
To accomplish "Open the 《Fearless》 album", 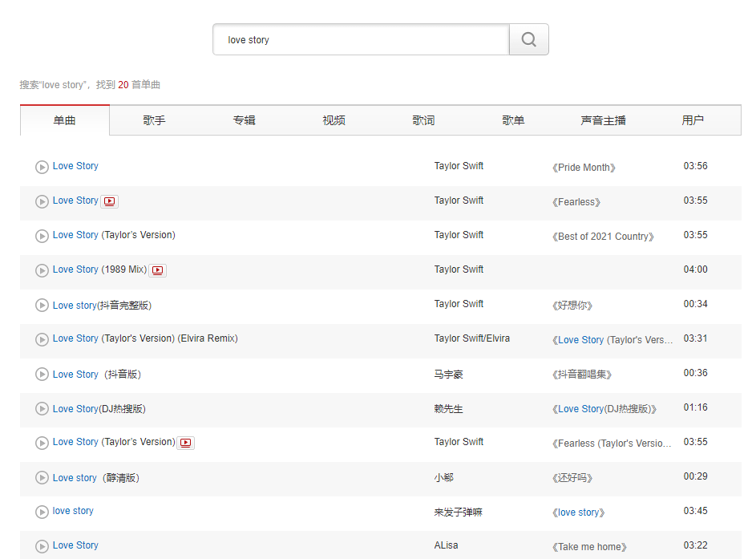I will 576,202.
